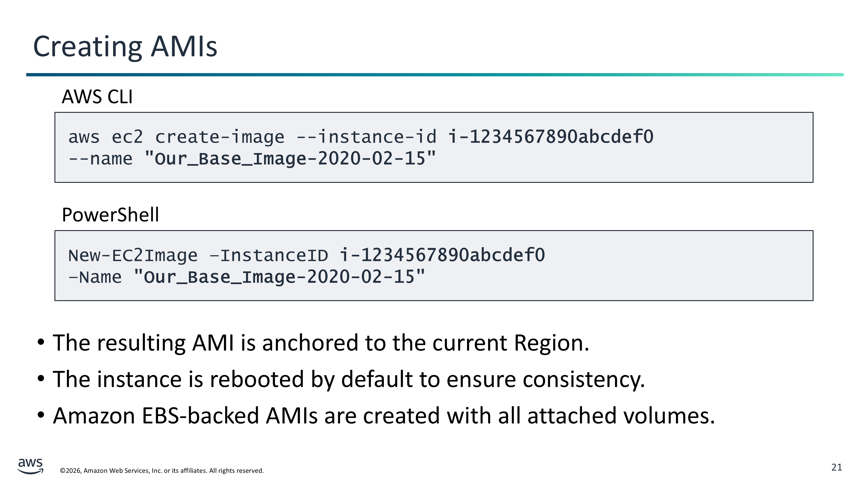Click the gradient divider line under the title
Viewport: 868px width, 488px height.
pyautogui.click(x=435, y=75)
